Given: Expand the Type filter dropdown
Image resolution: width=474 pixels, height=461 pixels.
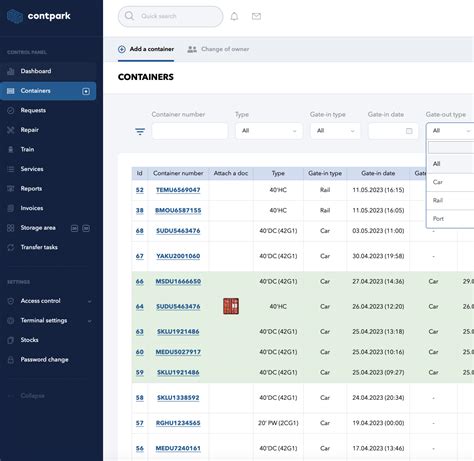Looking at the screenshot, I should (269, 131).
